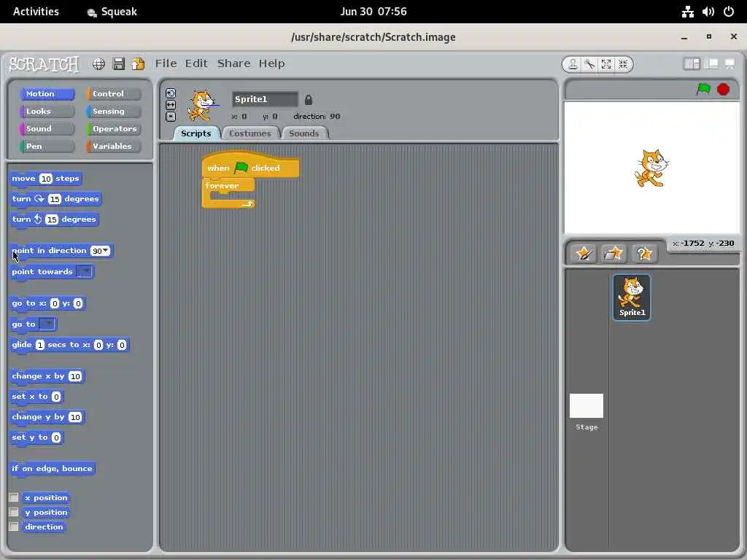The height and width of the screenshot is (560, 747).
Task: Click the share project icon
Action: 138,64
